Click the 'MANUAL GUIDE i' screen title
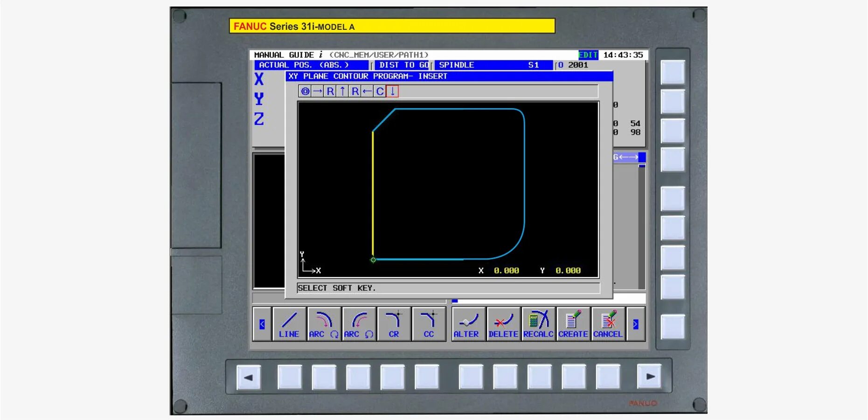Image resolution: width=868 pixels, height=420 pixels. [x=288, y=55]
